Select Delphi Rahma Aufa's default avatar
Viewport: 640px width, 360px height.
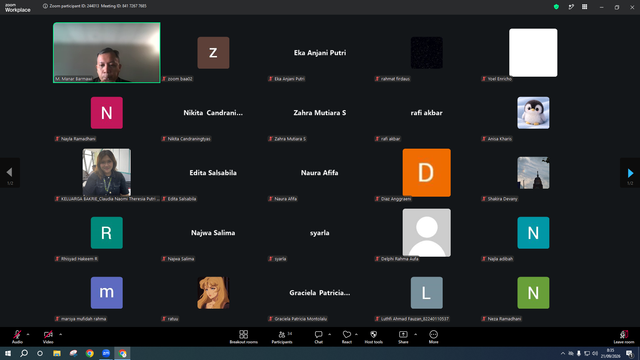coord(427,233)
